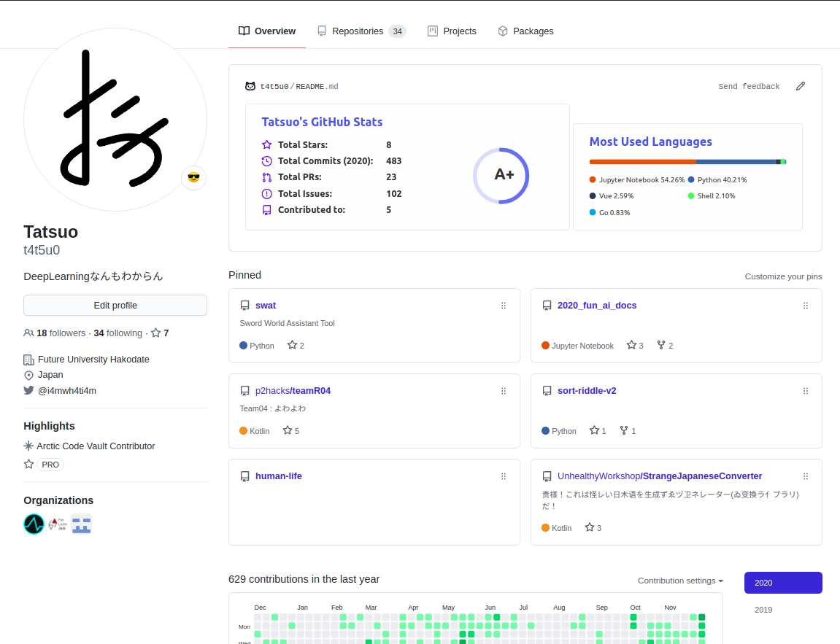Click the Jupyter Notebook orange language dot
Image resolution: width=840 pixels, height=644 pixels.
pos(593,180)
